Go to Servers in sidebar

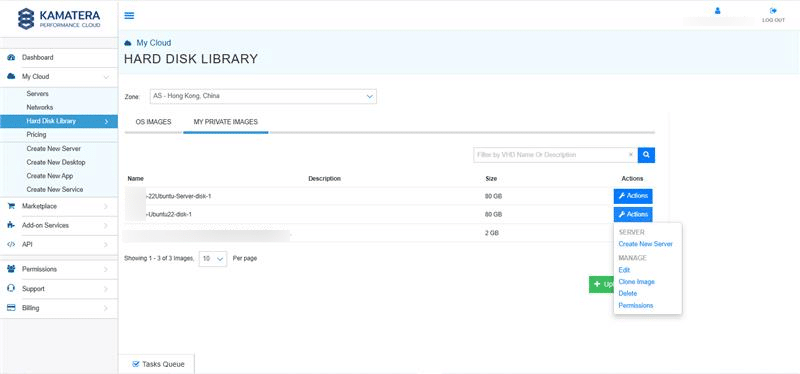pos(37,94)
